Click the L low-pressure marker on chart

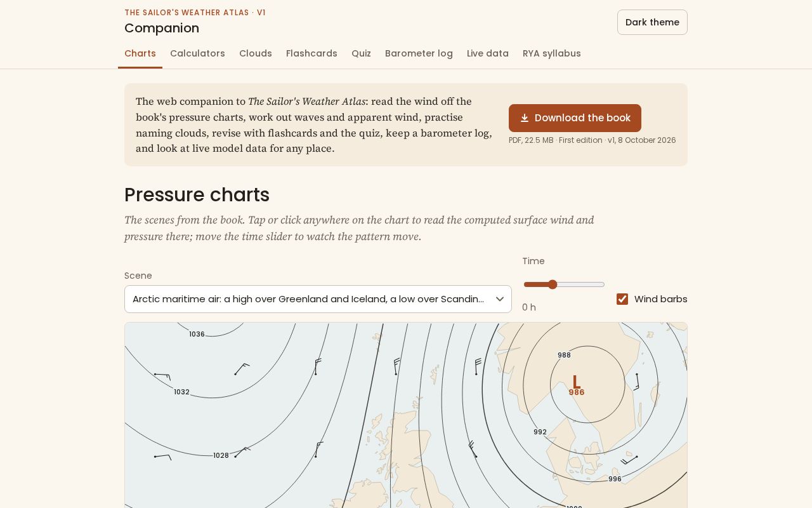tap(576, 382)
